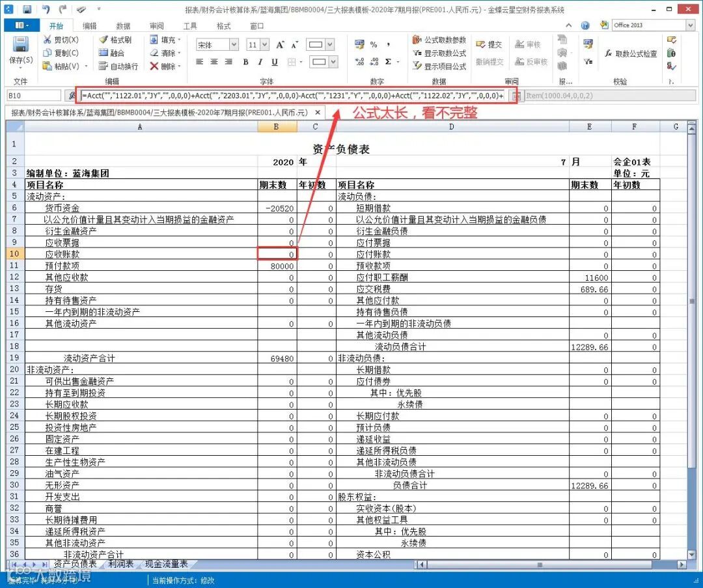The width and height of the screenshot is (703, 588).
Task: Open the font size 11 dropdown
Action: click(264, 44)
